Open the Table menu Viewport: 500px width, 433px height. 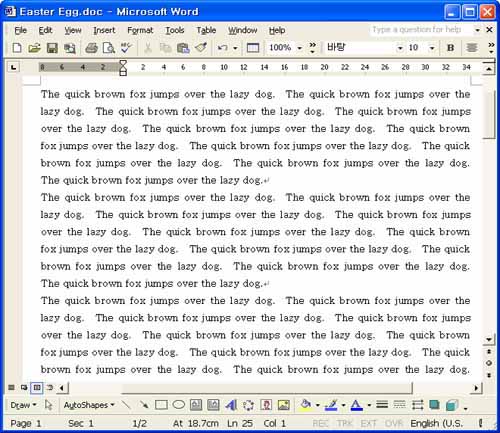[x=206, y=30]
